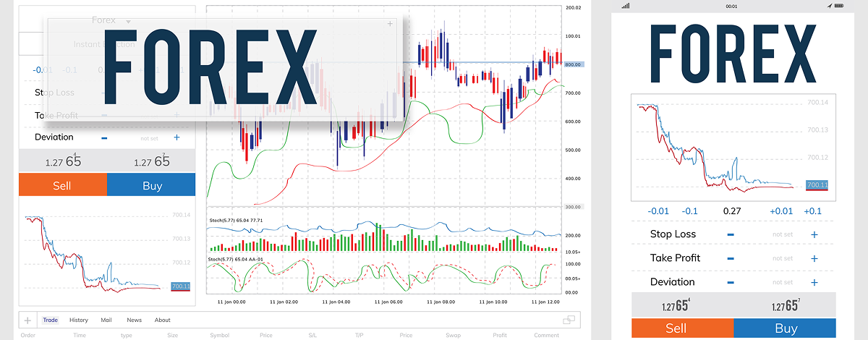The image size is (868, 340).
Task: Increase Deviation in the desktop order panel
Action: click(x=176, y=137)
